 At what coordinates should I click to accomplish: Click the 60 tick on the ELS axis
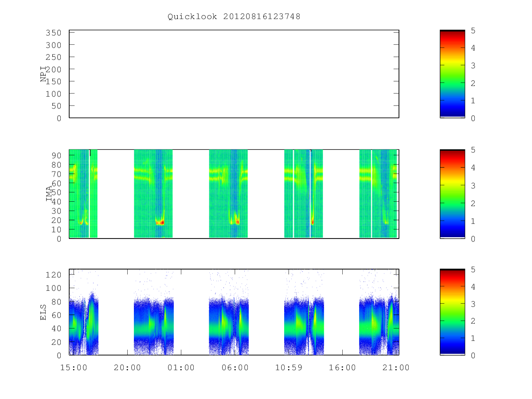click(55, 315)
